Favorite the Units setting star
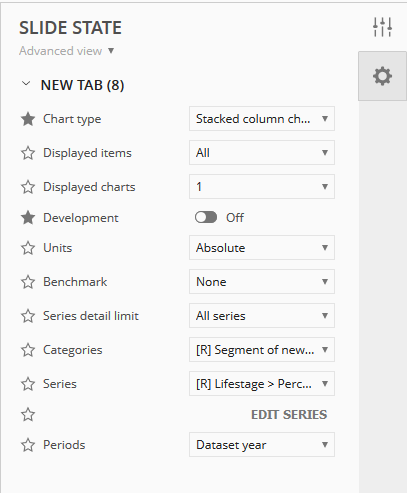This screenshot has height=493, width=407. pos(28,248)
